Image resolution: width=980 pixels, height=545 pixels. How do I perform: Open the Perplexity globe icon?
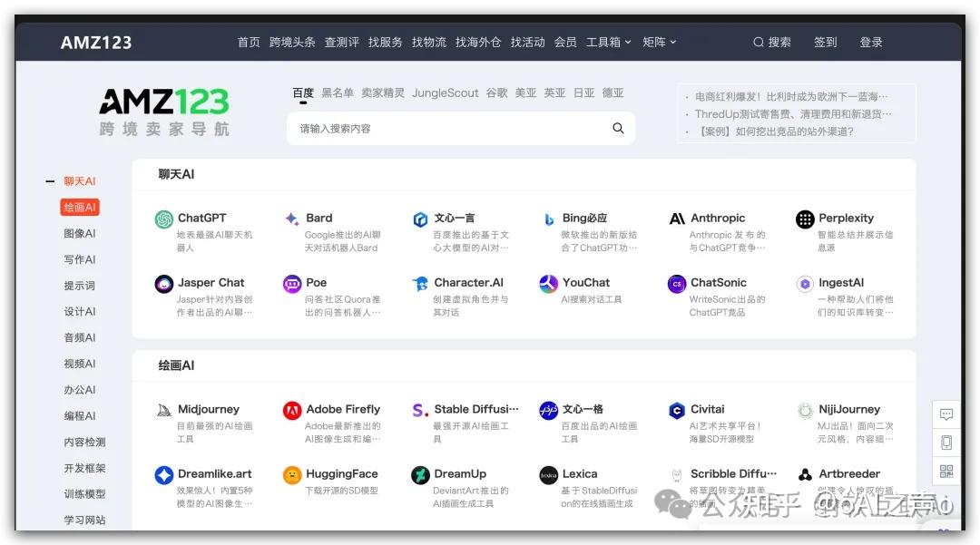click(805, 218)
